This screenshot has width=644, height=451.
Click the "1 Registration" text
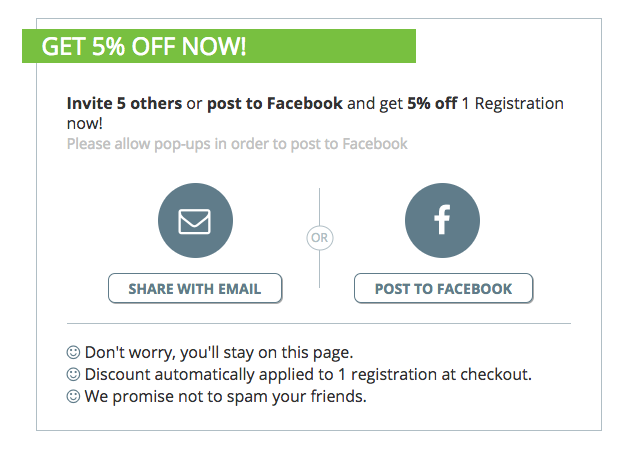[x=513, y=104]
